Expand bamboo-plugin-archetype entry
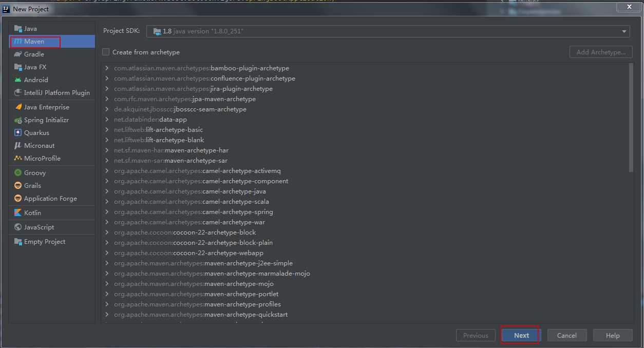 pyautogui.click(x=107, y=68)
